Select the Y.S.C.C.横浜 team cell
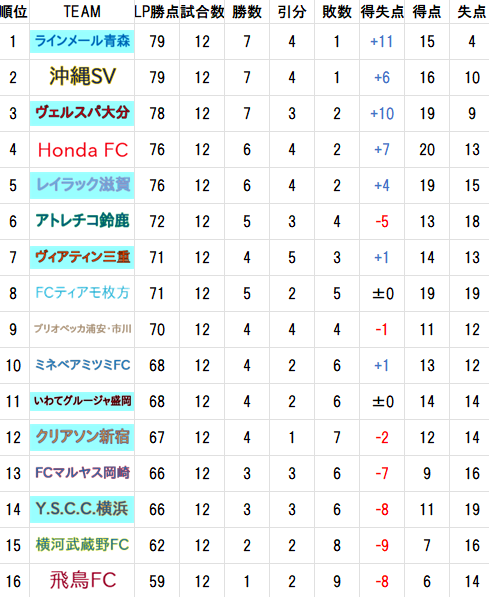Viewport: 489px width, 597px height. click(82, 509)
